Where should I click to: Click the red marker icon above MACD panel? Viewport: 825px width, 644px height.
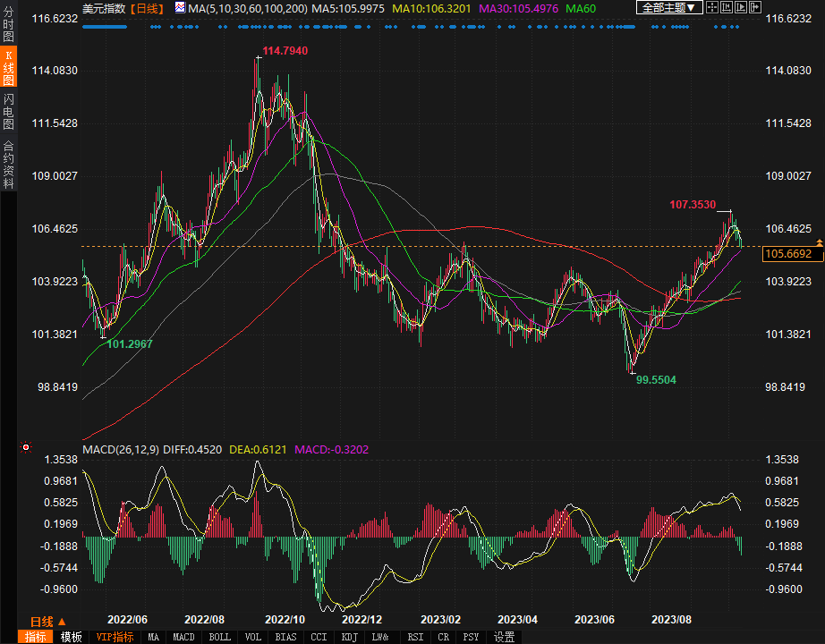click(26, 447)
